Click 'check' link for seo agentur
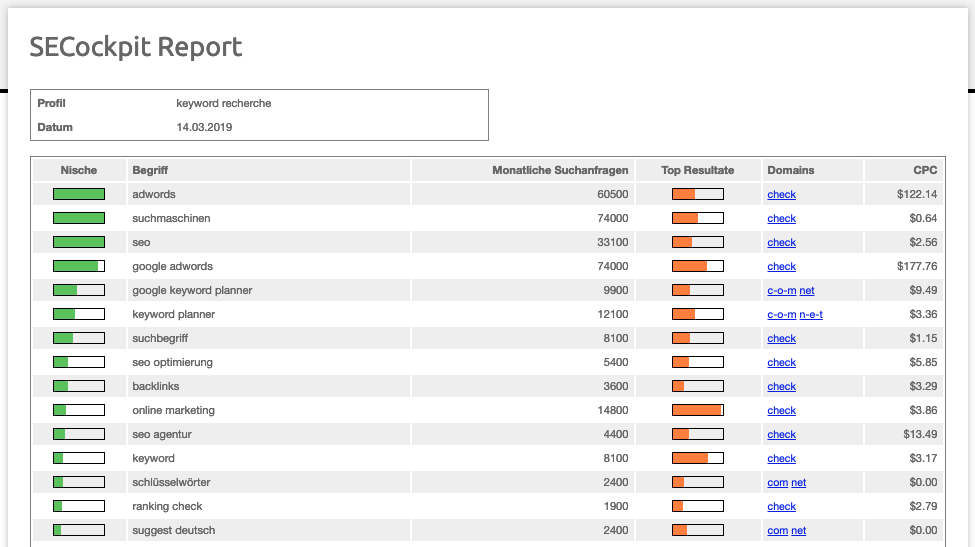Image resolution: width=975 pixels, height=547 pixels. point(781,435)
